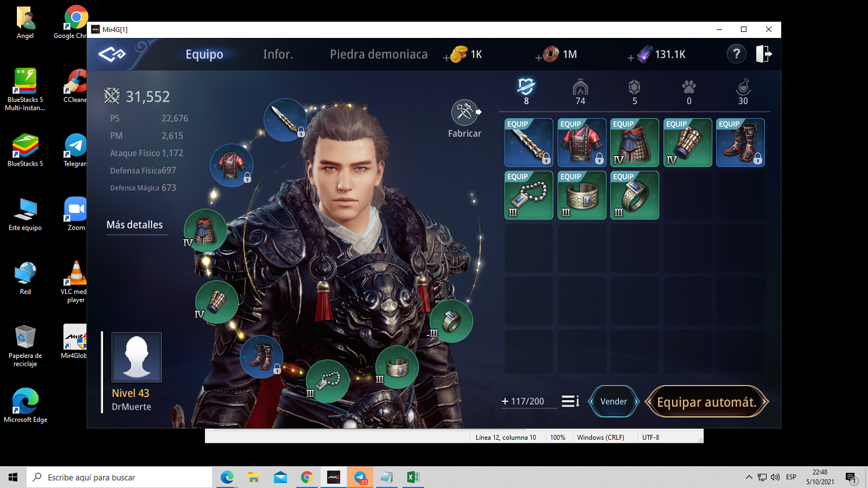Open the VLC media player desktop shortcut
This screenshot has width=868, height=488.
point(76,281)
